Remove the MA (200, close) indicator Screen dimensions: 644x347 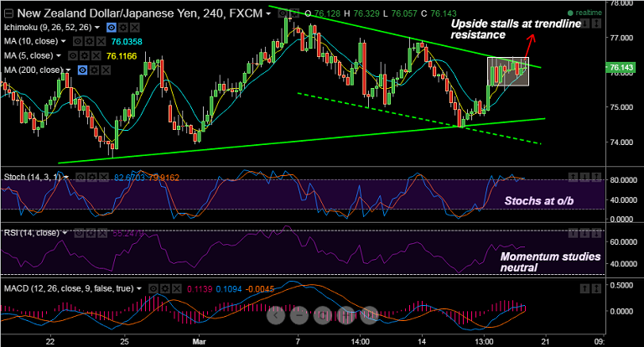tap(106, 70)
